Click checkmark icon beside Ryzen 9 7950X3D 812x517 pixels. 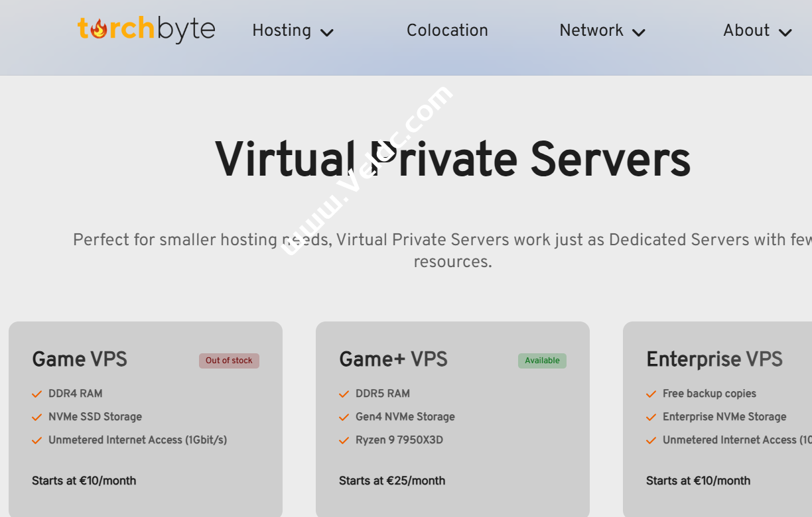coord(344,441)
